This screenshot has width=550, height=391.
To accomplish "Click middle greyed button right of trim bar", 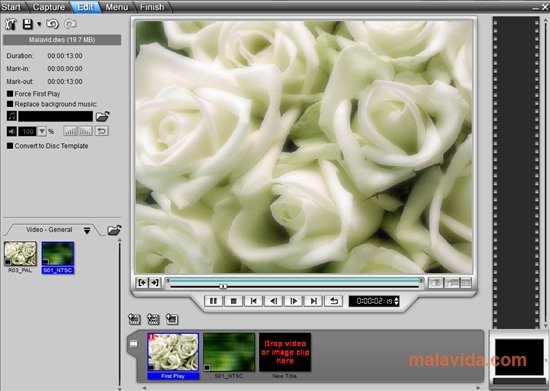I will [452, 283].
